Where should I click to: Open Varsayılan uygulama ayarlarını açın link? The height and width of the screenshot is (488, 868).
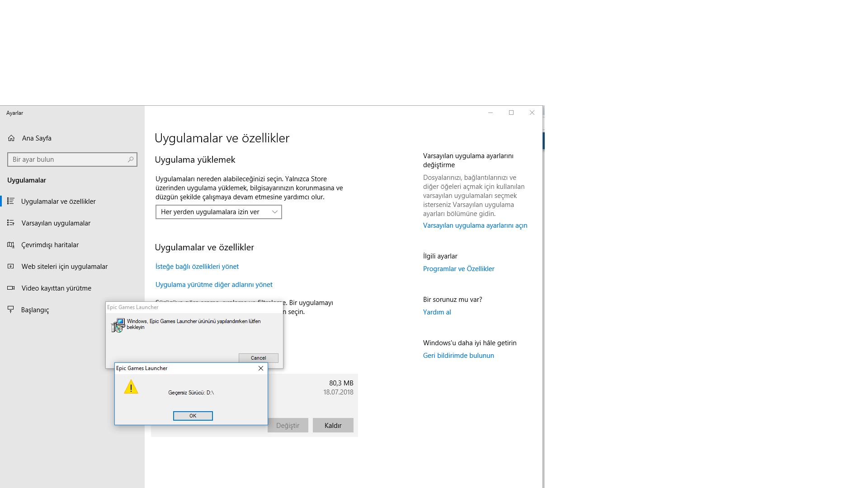[475, 225]
